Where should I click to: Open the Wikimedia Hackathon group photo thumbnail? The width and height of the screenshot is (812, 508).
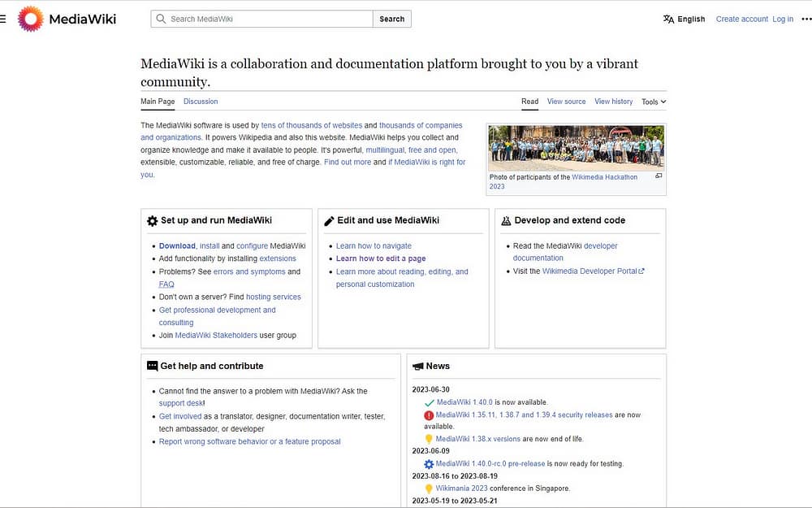(x=576, y=148)
